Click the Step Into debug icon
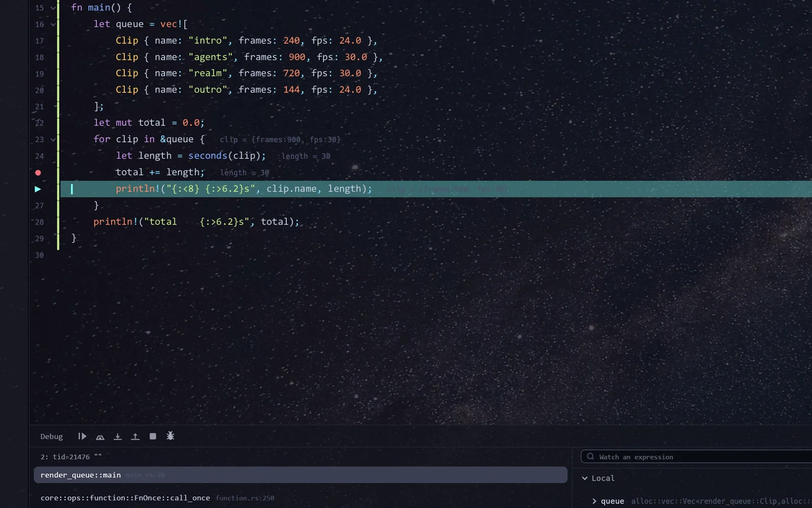Viewport: 812px width, 508px height. (118, 436)
